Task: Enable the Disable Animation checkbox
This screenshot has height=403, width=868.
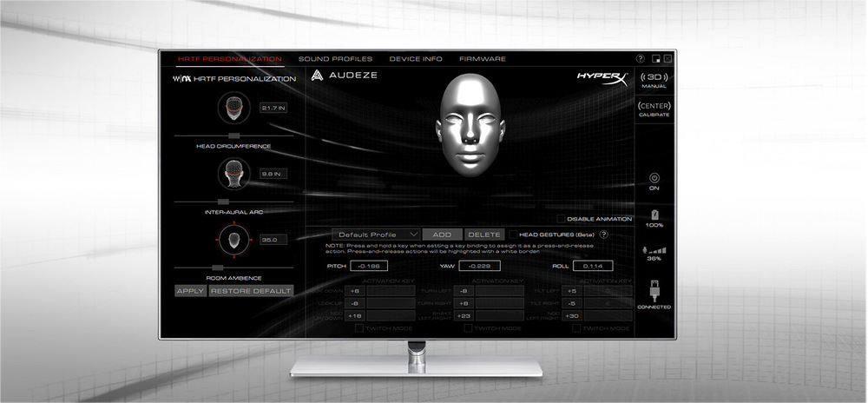Action: point(561,219)
